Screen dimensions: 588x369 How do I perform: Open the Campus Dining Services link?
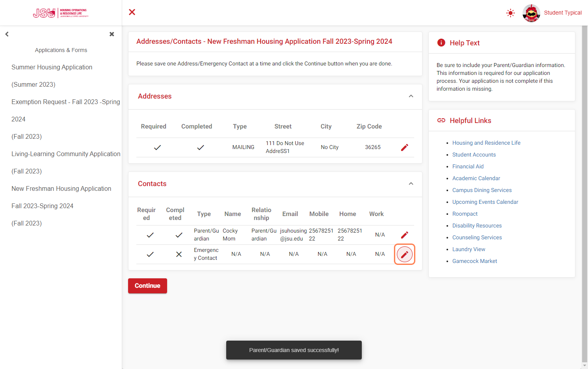[482, 190]
